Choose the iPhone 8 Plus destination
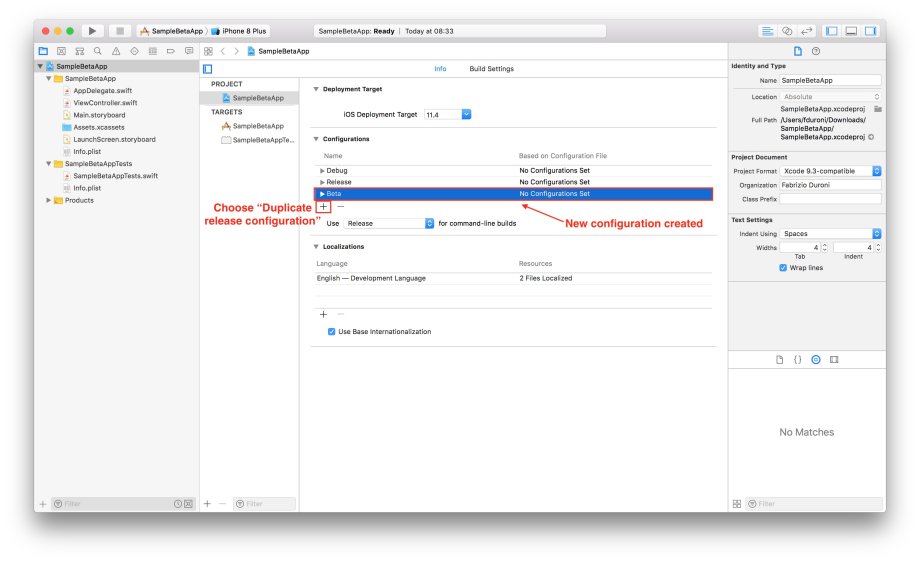The height and width of the screenshot is (561, 920). (239, 31)
